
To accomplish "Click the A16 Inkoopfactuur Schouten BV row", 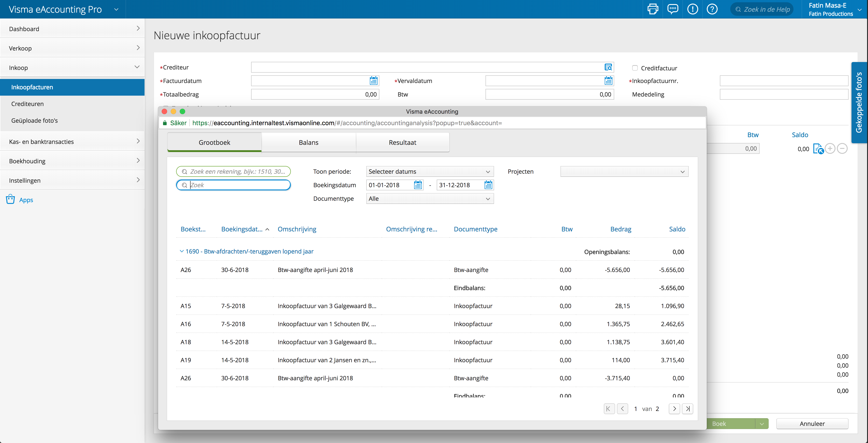I will pyautogui.click(x=432, y=324).
